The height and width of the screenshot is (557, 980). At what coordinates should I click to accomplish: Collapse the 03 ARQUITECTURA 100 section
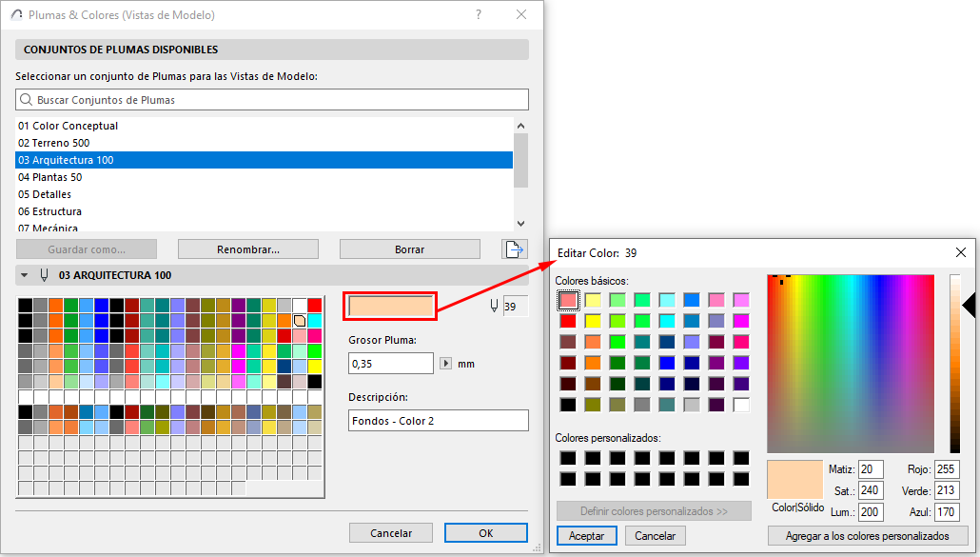pyautogui.click(x=23, y=274)
